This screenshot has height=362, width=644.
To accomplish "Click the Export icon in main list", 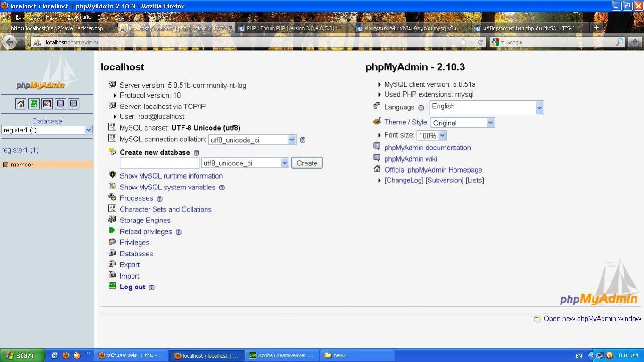I will tap(112, 263).
